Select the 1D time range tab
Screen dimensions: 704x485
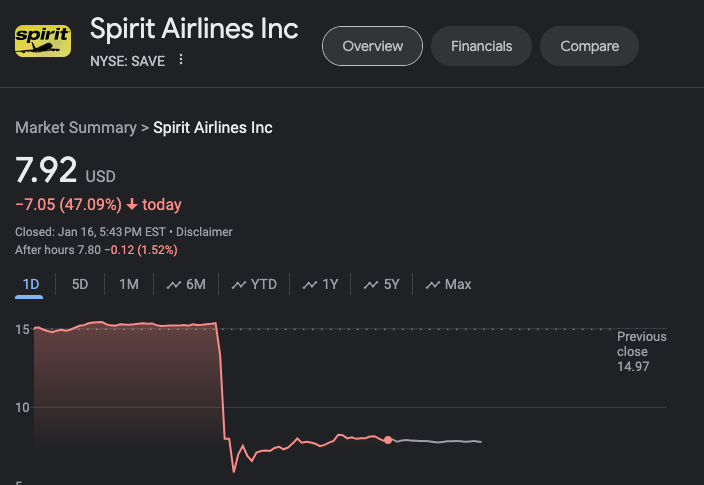[x=31, y=285]
